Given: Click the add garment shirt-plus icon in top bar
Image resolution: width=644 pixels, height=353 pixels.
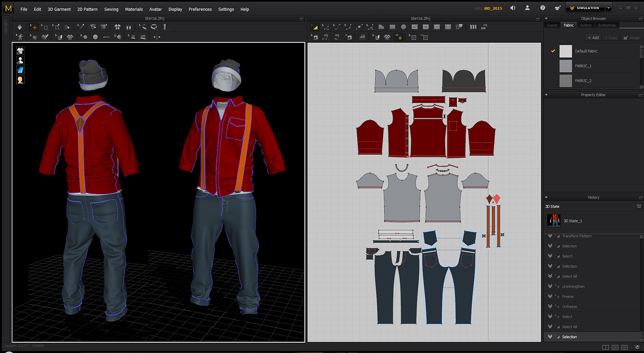Looking at the screenshot, I should (x=558, y=8).
